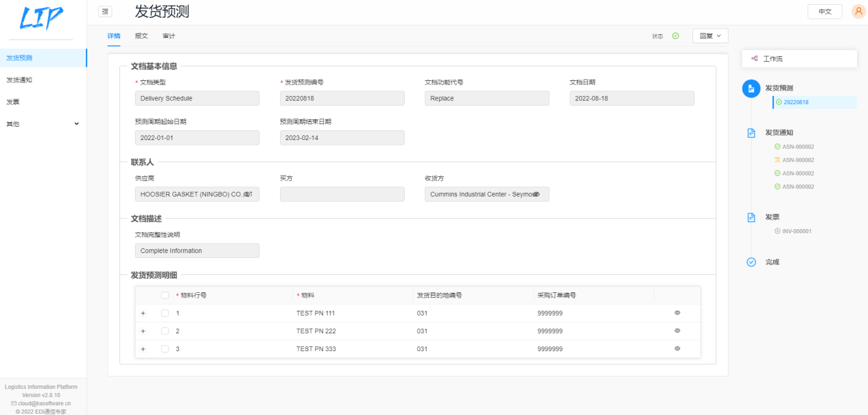The height and width of the screenshot is (415, 868).
Task: View details of the TEST PN 111 row
Action: tap(677, 313)
